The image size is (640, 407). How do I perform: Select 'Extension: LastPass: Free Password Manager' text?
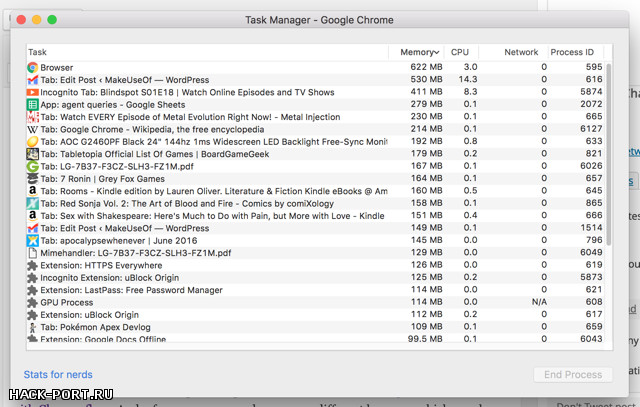(x=131, y=290)
